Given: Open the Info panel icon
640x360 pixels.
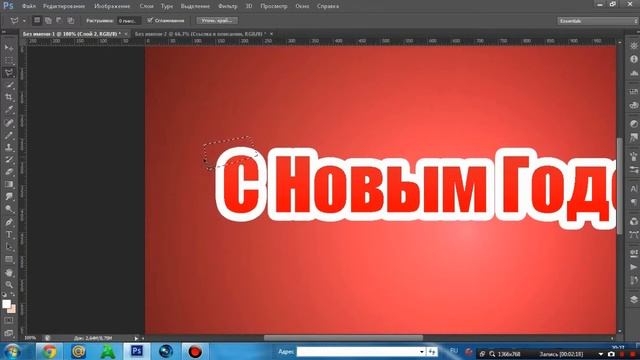Looking at the screenshot, I should point(633,59).
